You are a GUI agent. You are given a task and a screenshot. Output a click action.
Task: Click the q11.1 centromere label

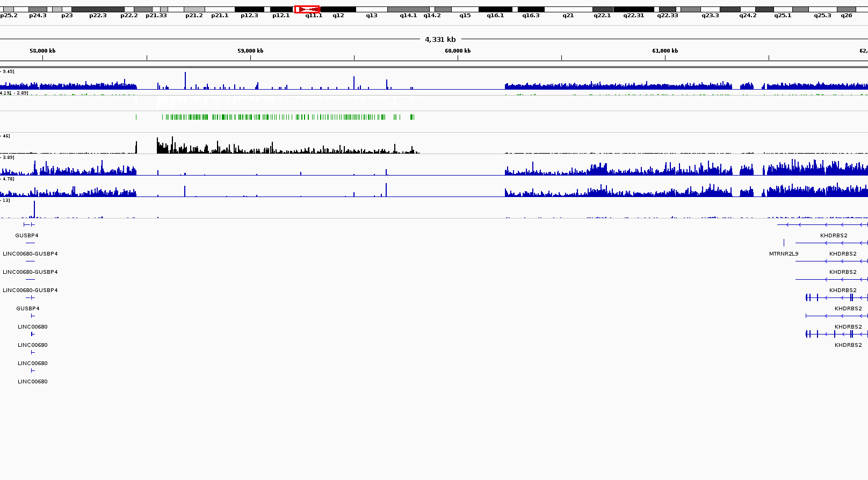(x=314, y=16)
